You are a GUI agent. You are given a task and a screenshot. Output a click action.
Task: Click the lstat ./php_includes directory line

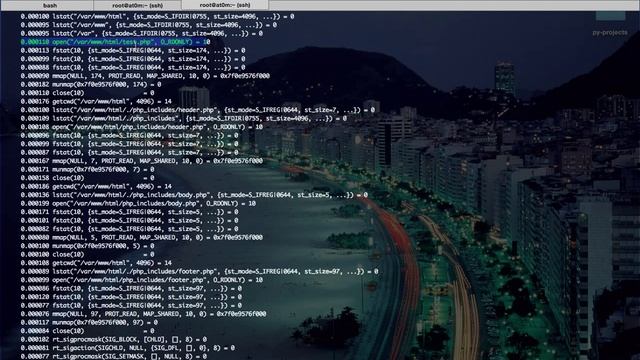pos(184,119)
